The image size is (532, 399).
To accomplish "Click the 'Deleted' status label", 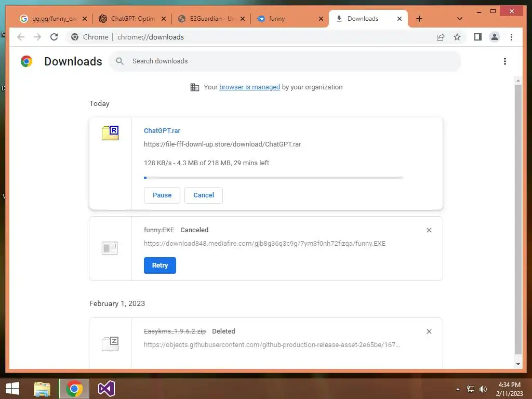I will pos(223,331).
